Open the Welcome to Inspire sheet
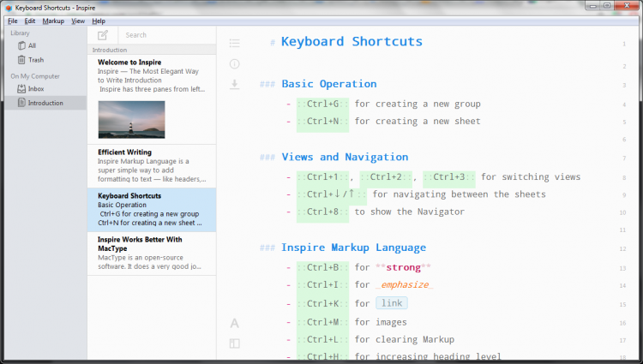 (152, 99)
